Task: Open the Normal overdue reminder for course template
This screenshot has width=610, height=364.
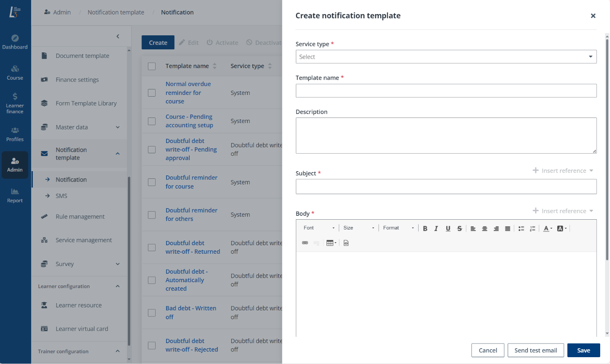Action: tap(188, 92)
